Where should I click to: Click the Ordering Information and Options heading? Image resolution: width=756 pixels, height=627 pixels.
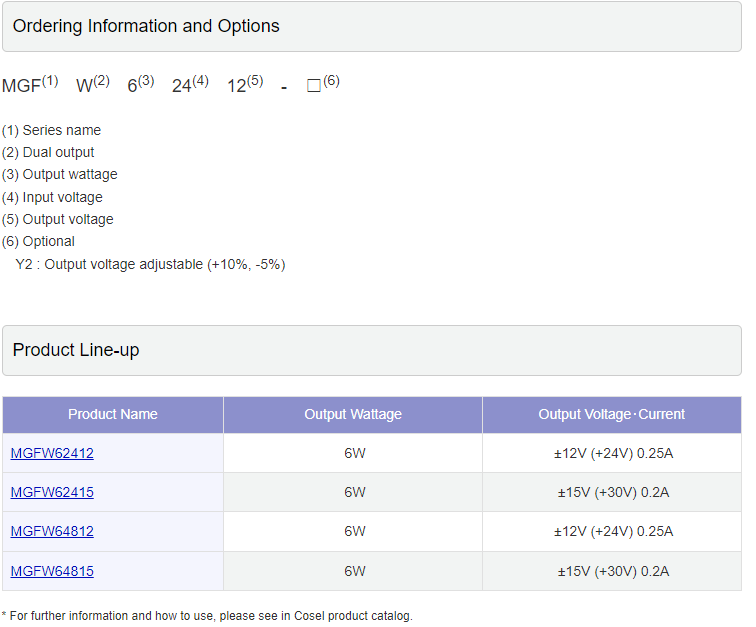[146, 26]
